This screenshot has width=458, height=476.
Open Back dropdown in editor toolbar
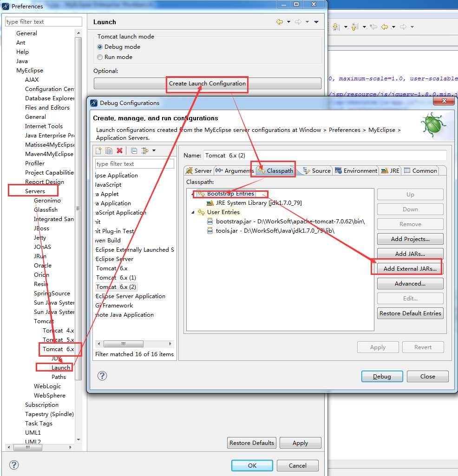tap(393, 27)
